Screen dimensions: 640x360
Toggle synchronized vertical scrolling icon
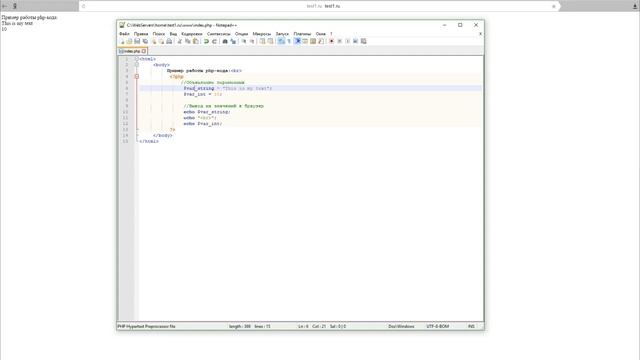(262, 41)
